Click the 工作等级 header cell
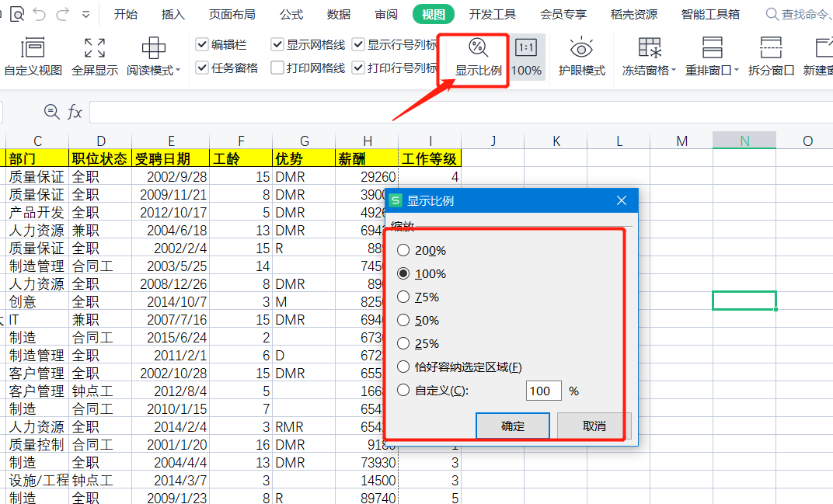This screenshot has width=833, height=504. point(430,158)
